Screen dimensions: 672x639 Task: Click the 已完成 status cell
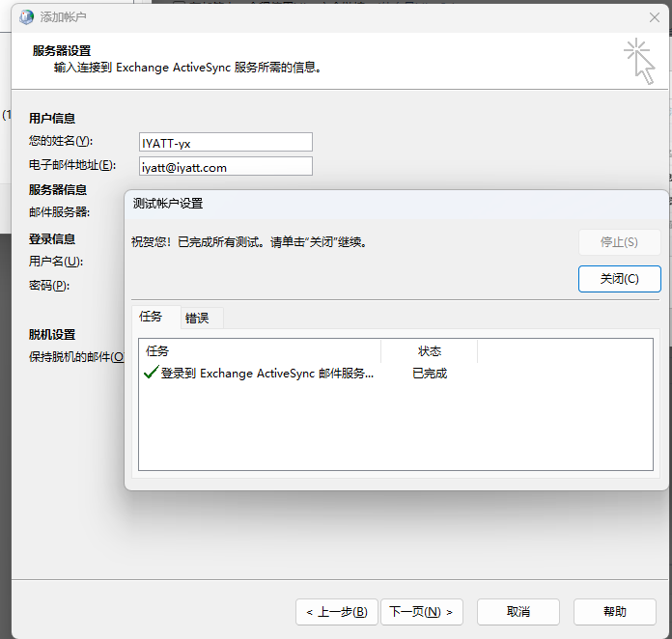430,374
